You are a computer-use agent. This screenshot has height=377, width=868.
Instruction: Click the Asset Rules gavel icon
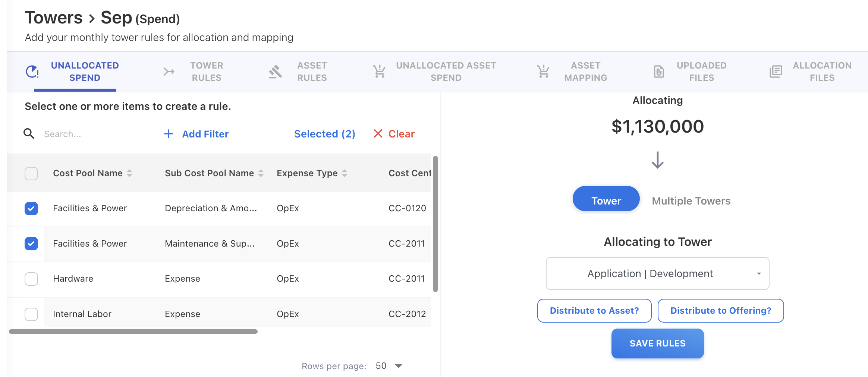pyautogui.click(x=275, y=72)
